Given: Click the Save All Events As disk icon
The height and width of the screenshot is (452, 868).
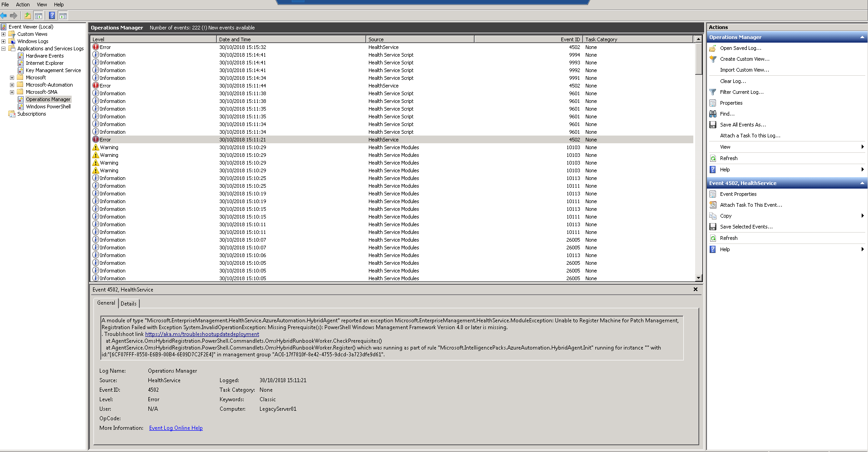Looking at the screenshot, I should coord(713,125).
